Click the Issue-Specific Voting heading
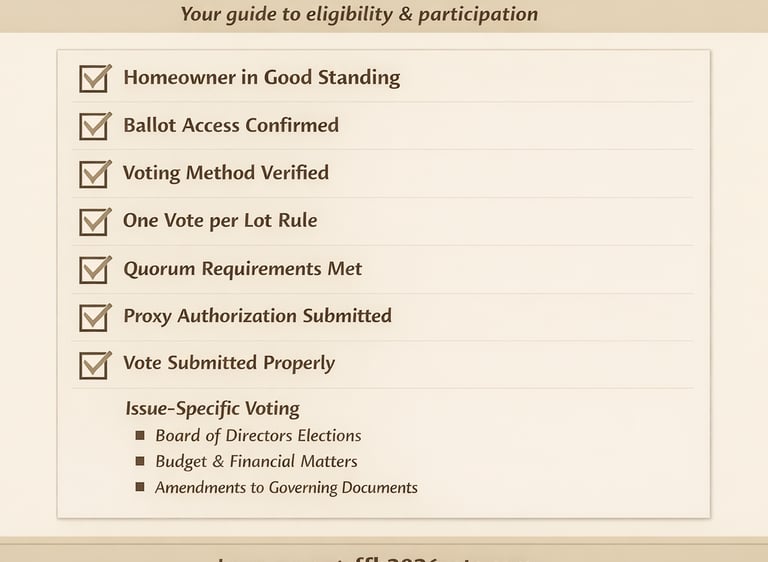The height and width of the screenshot is (562, 768). (212, 408)
